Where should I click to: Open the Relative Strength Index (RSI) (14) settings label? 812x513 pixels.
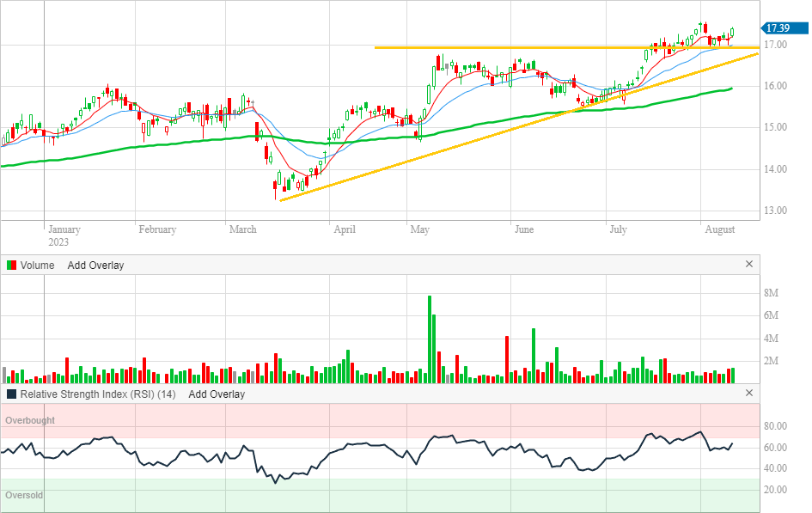pyautogui.click(x=98, y=394)
